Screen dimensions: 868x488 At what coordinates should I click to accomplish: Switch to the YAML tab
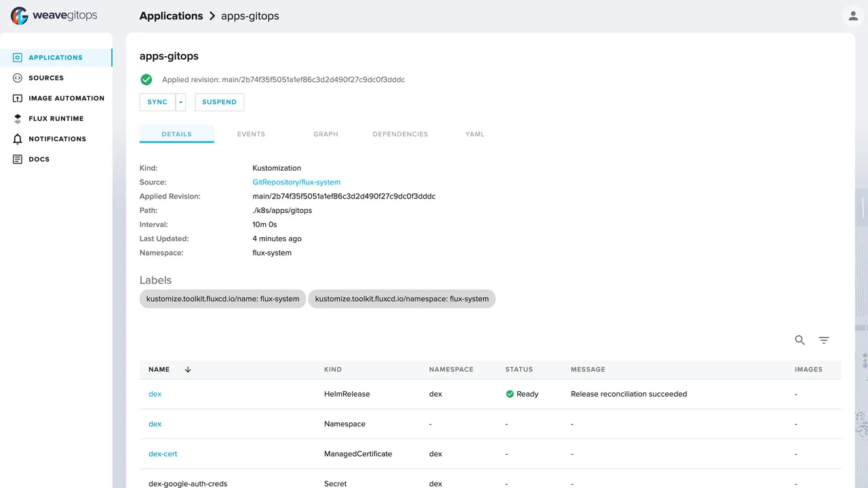475,134
